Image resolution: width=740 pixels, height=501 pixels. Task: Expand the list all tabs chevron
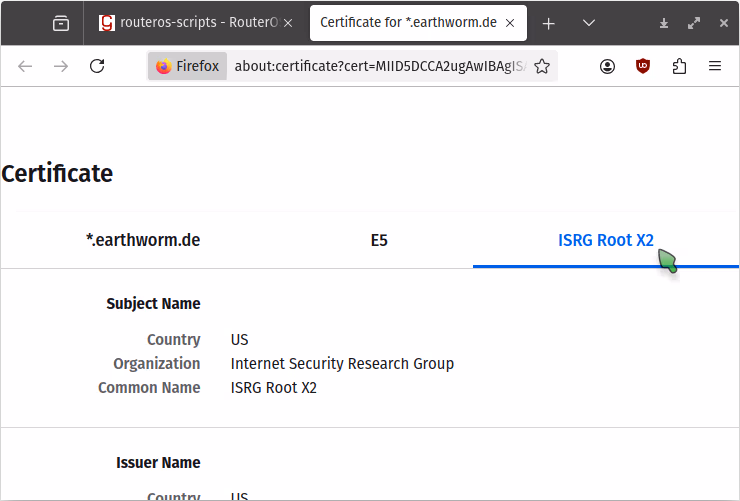click(589, 23)
